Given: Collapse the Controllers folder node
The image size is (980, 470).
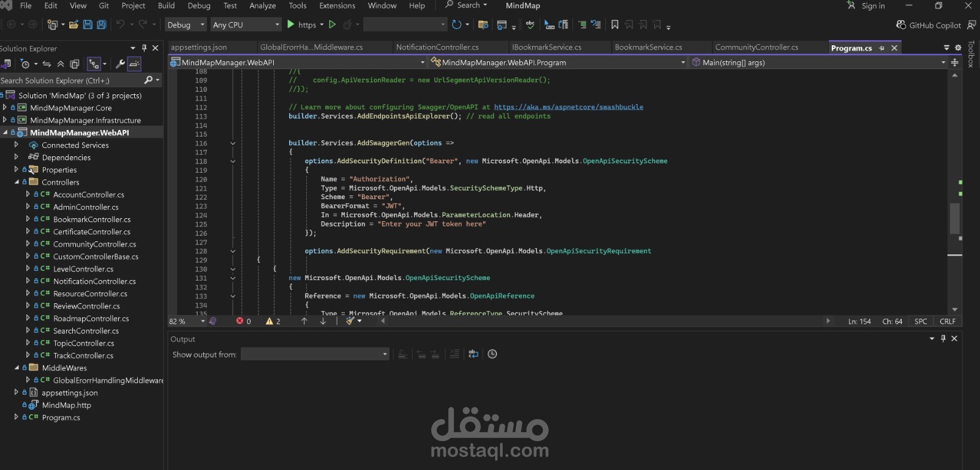Looking at the screenshot, I should (x=17, y=182).
